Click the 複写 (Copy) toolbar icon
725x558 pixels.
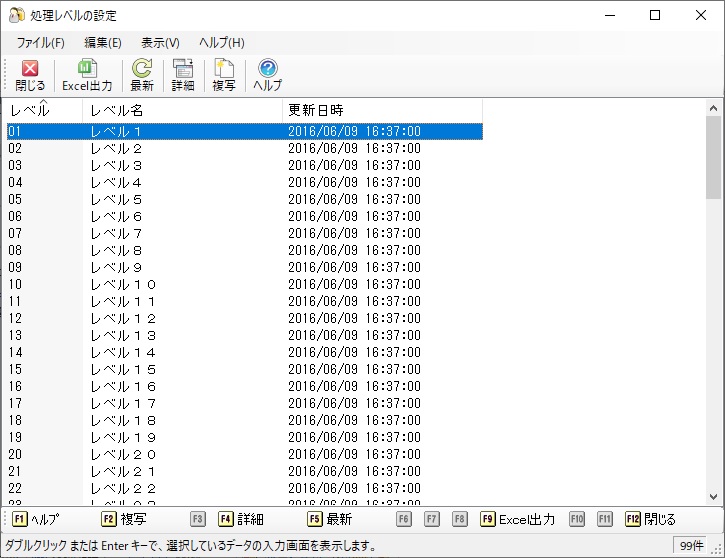point(224,69)
